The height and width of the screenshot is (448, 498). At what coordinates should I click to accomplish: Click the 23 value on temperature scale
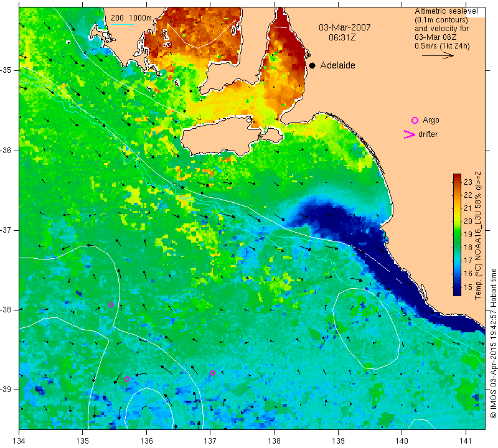[468, 182]
